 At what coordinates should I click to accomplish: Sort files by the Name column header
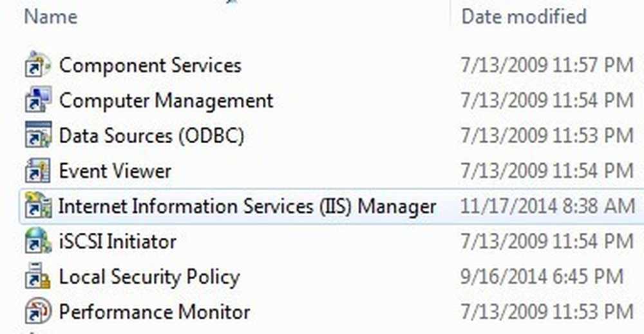click(x=51, y=17)
